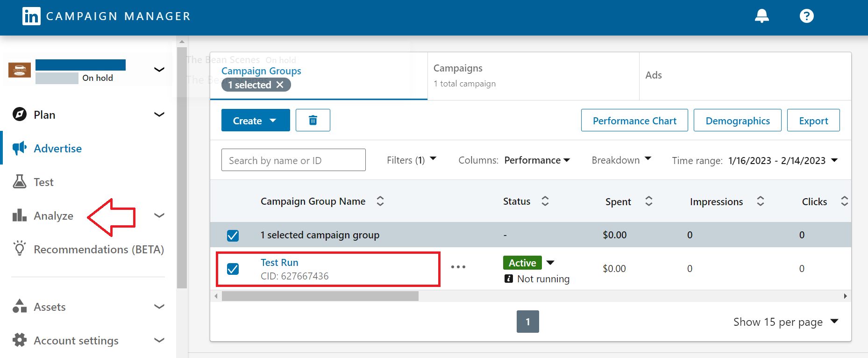Click the Recommendations lightbulb icon
Image resolution: width=868 pixels, height=358 pixels.
pyautogui.click(x=20, y=248)
